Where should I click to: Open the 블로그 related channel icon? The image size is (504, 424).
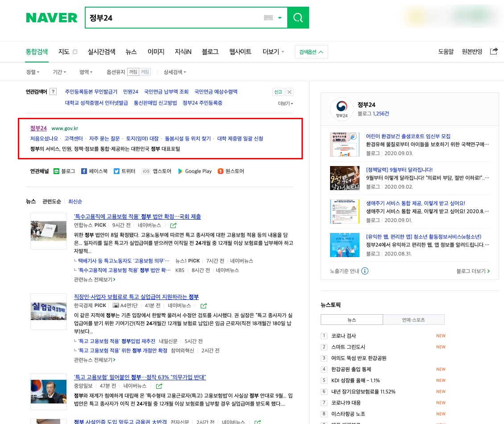tap(64, 171)
